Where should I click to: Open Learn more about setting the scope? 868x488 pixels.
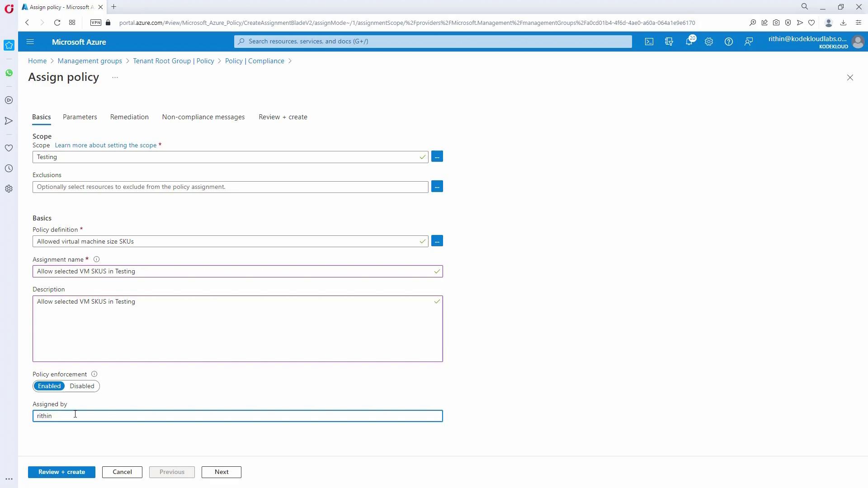click(x=105, y=145)
